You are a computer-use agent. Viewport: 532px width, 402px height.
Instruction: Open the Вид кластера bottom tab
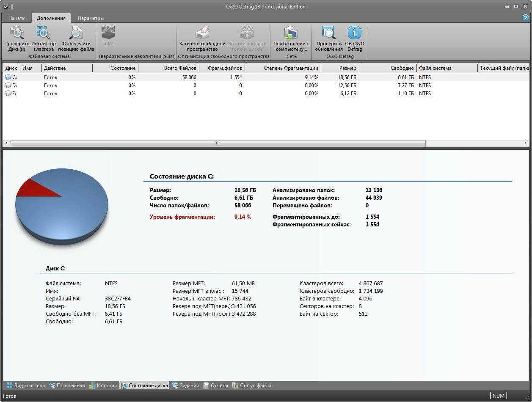[x=25, y=385]
